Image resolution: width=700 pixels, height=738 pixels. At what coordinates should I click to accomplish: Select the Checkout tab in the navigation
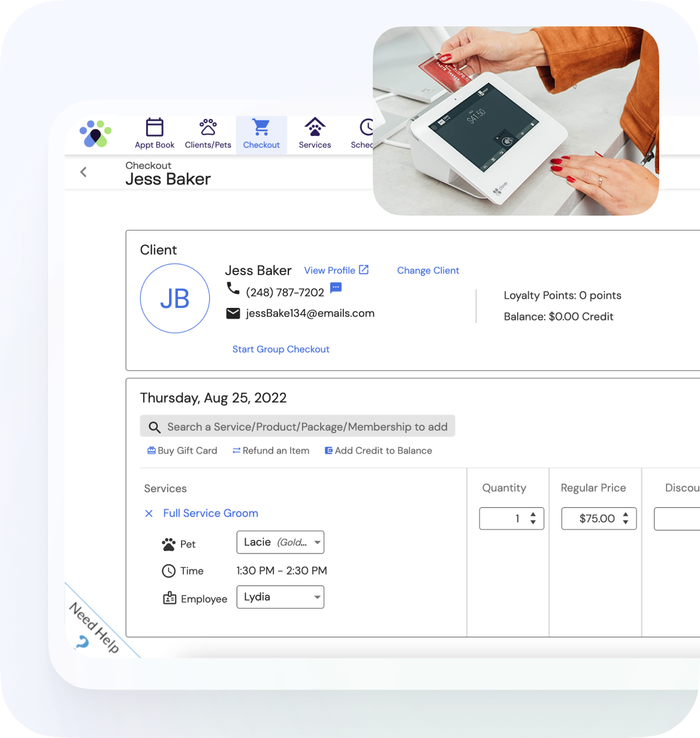[x=261, y=134]
